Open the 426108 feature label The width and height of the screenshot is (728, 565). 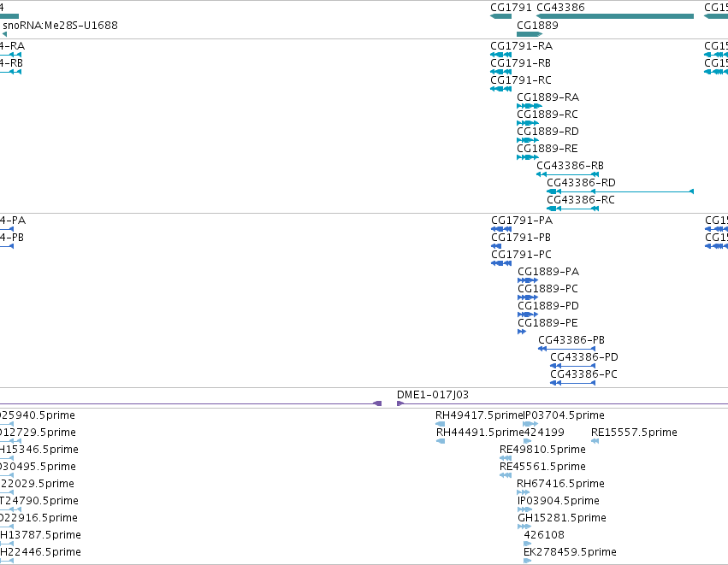pyautogui.click(x=544, y=535)
